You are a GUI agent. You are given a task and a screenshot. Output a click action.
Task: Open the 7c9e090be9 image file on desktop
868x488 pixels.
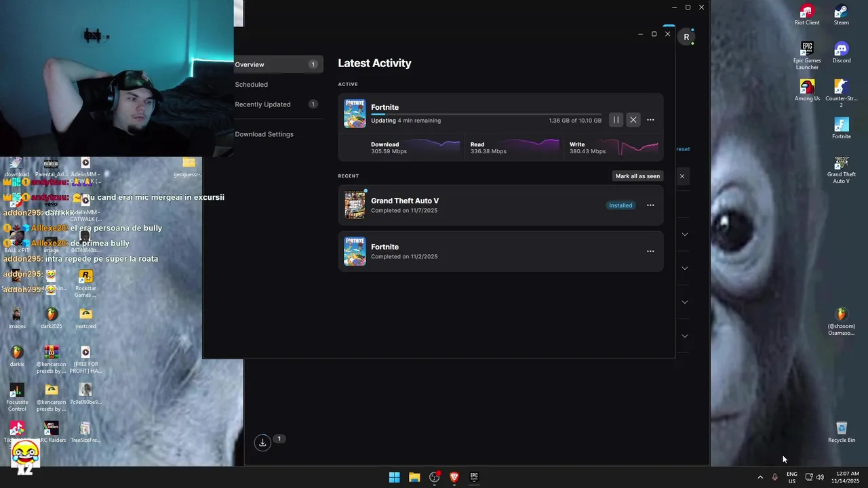(x=85, y=394)
